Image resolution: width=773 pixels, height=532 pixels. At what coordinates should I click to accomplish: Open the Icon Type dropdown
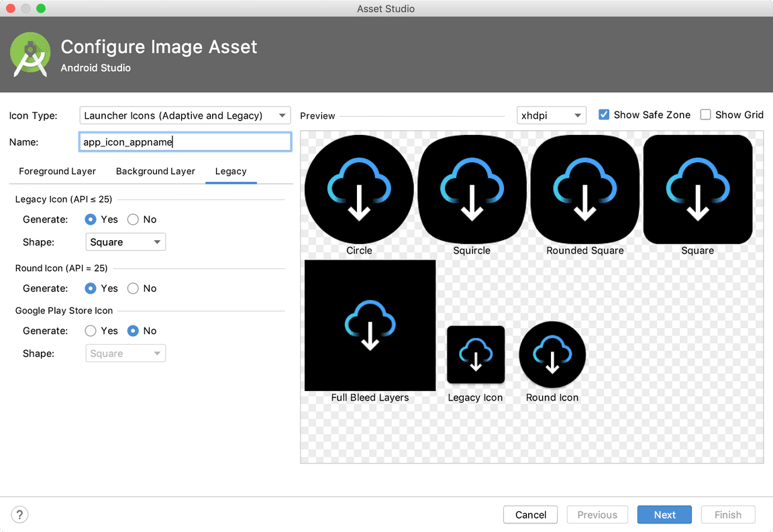185,115
